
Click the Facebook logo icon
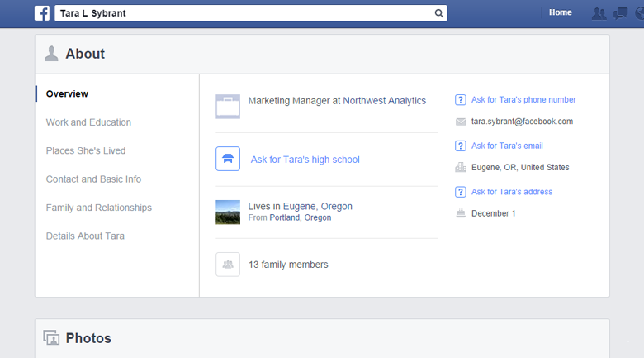click(x=41, y=13)
